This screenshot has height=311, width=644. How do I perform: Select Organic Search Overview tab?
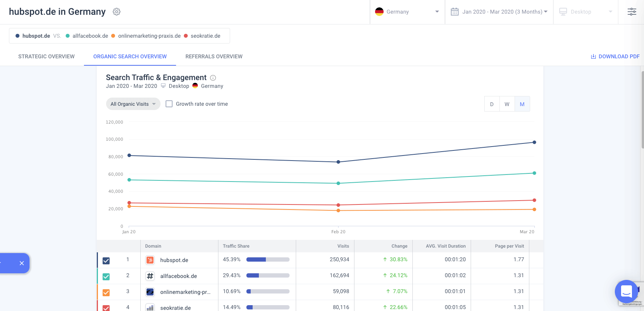tap(130, 56)
